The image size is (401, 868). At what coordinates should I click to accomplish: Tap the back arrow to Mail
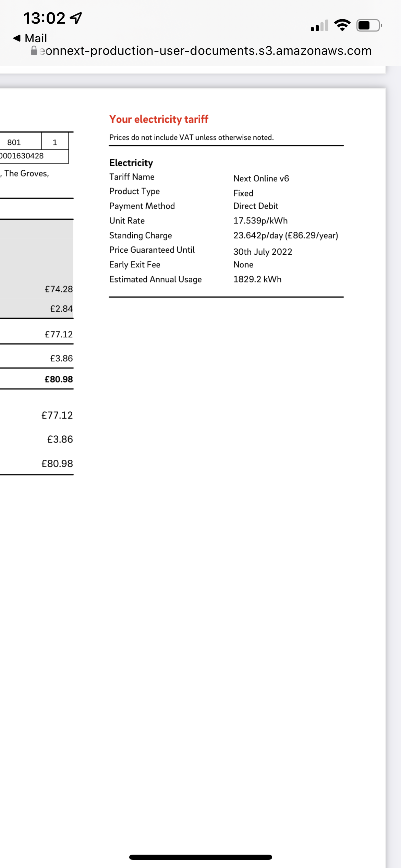tap(17, 38)
